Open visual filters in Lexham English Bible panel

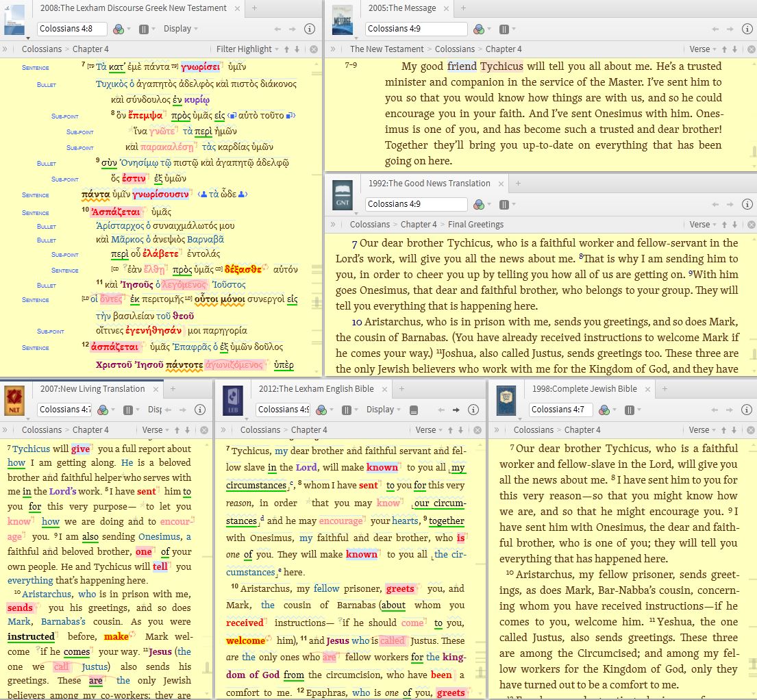tap(321, 410)
